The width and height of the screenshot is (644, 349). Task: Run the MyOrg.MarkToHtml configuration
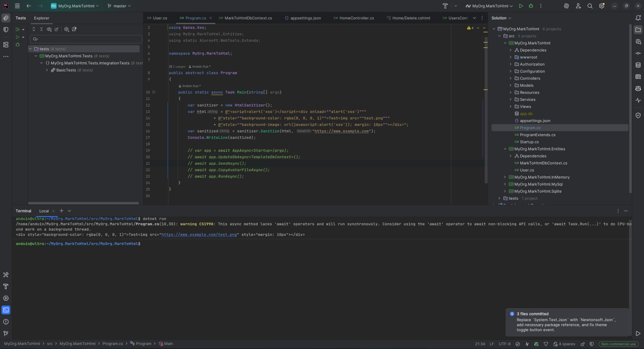point(521,6)
